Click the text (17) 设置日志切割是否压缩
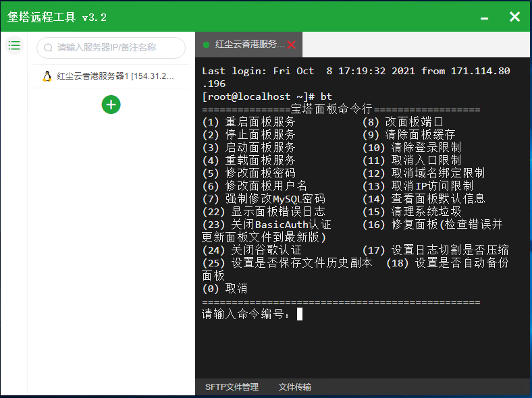The image size is (532, 398). pyautogui.click(x=435, y=250)
